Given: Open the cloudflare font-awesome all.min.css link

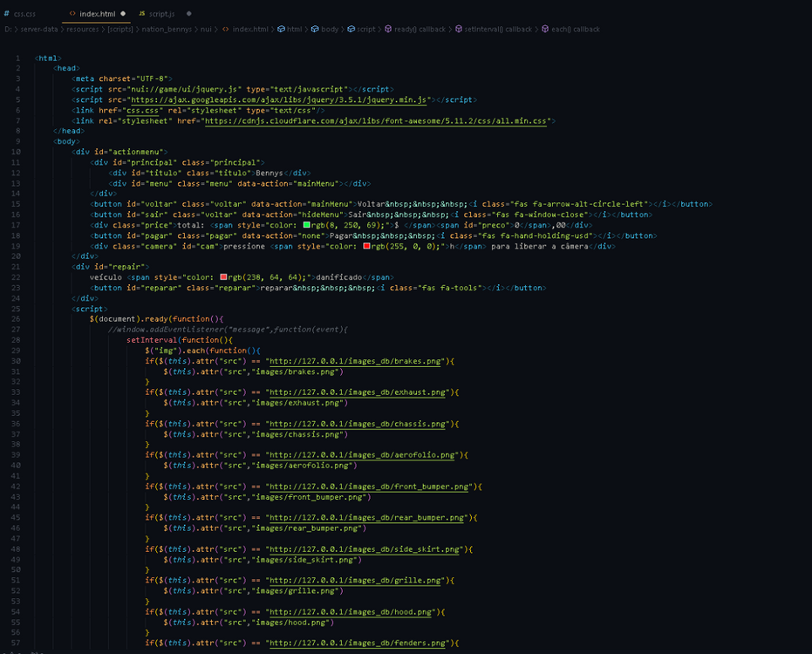Looking at the screenshot, I should tap(376, 120).
